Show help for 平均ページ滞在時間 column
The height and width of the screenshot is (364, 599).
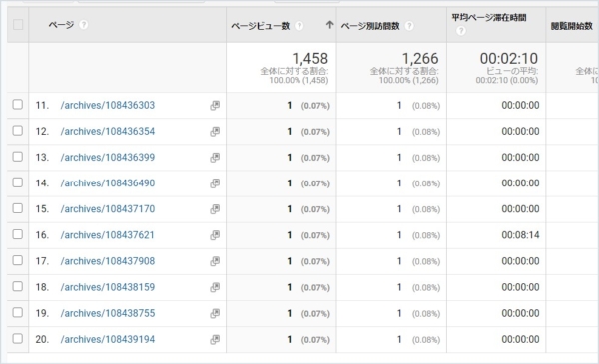pos(460,31)
